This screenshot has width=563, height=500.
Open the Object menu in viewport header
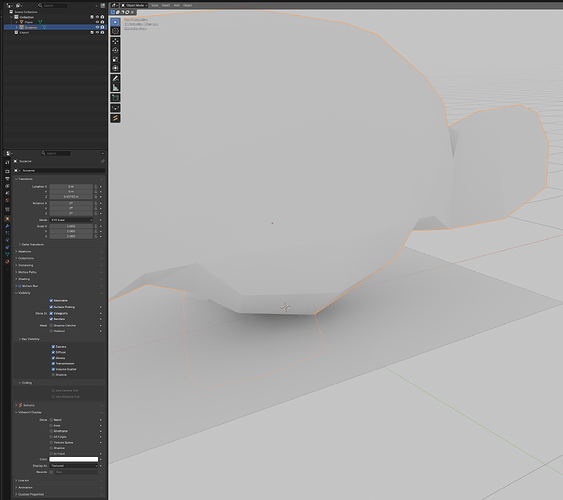[x=187, y=5]
